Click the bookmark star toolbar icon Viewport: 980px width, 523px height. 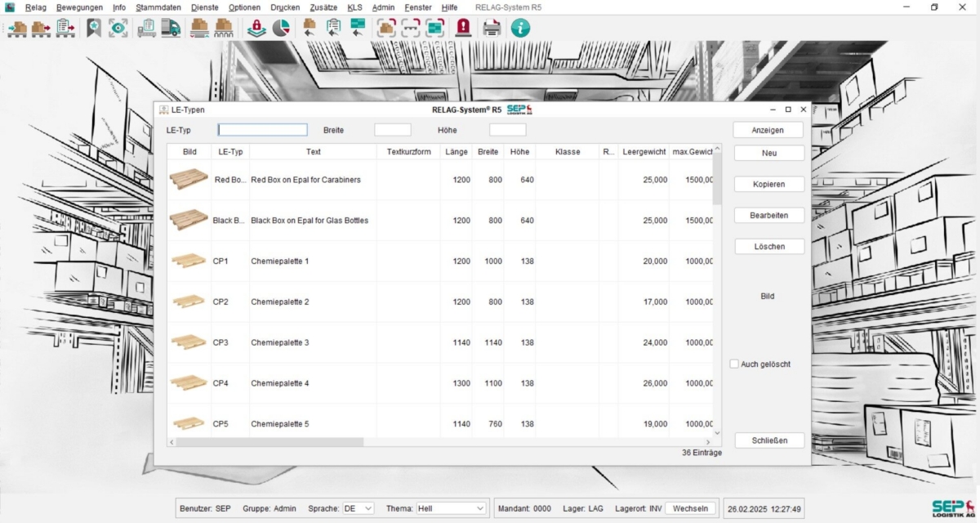point(95,28)
